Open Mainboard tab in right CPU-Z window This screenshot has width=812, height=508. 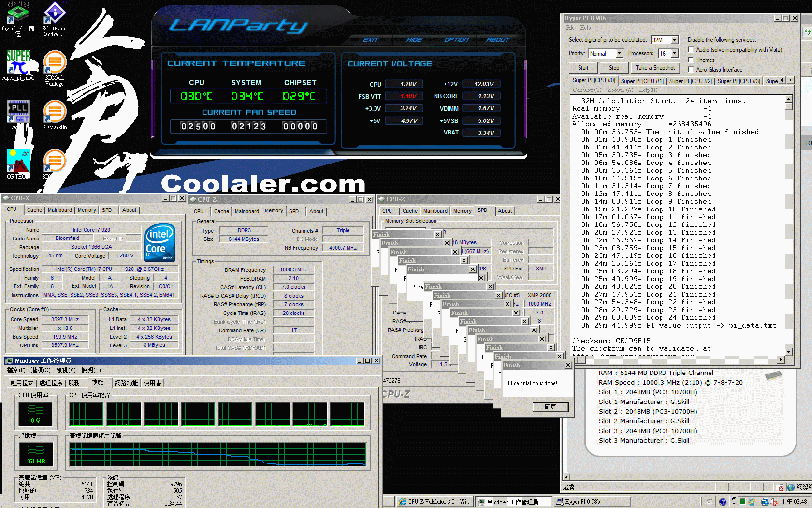point(435,211)
